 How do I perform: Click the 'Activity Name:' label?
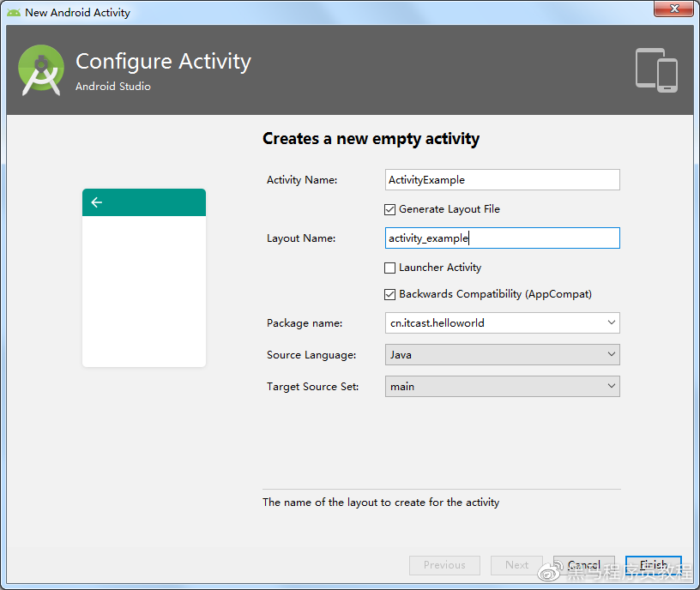click(x=302, y=180)
